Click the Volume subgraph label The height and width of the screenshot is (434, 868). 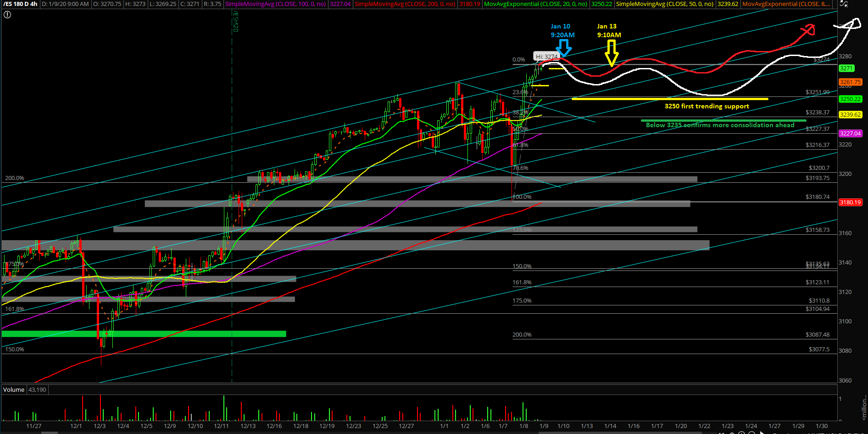tap(14, 389)
